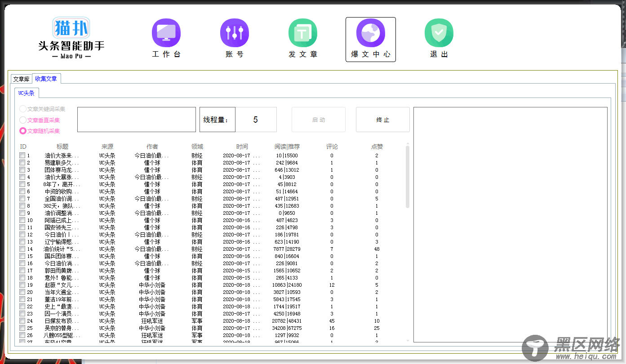Click the 领域 column header
The image size is (626, 364).
[x=197, y=146]
